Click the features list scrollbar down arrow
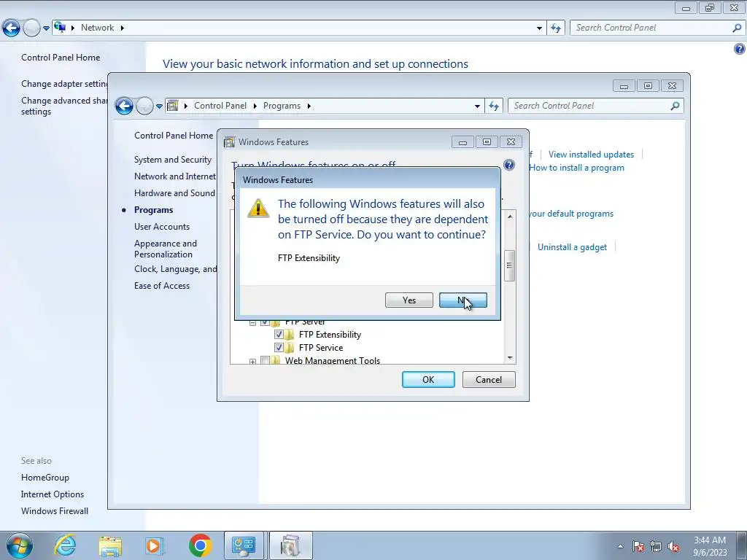 click(x=510, y=357)
